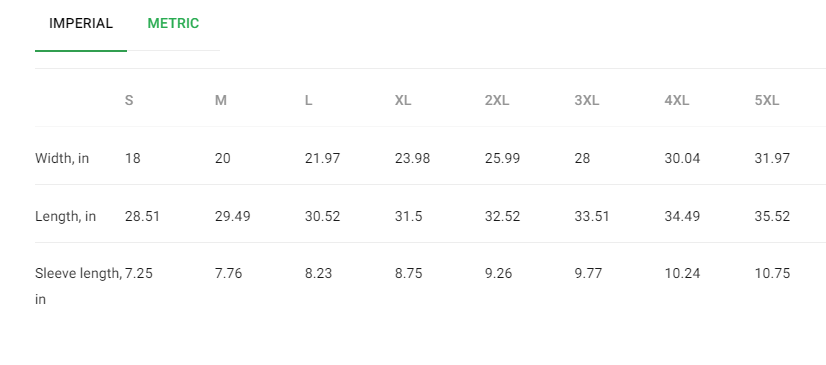Screen dimensions: 826x365
Task: Click the sleeve length value 10.75
Action: pyautogui.click(x=772, y=273)
